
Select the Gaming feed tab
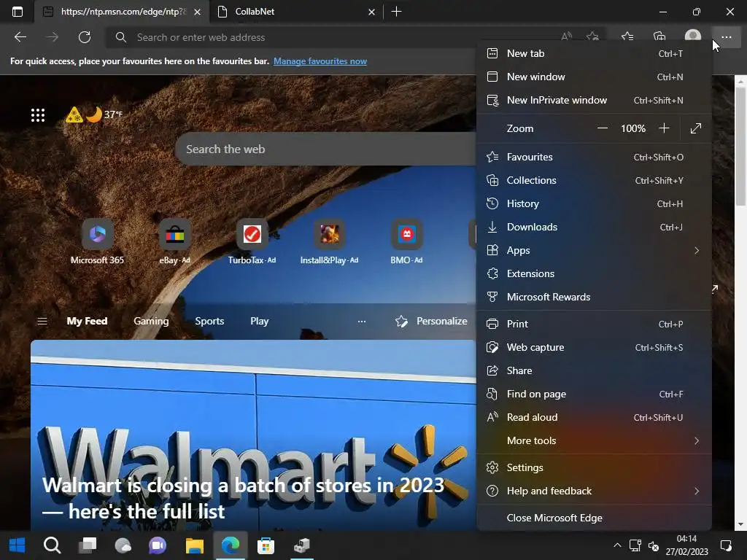151,322
